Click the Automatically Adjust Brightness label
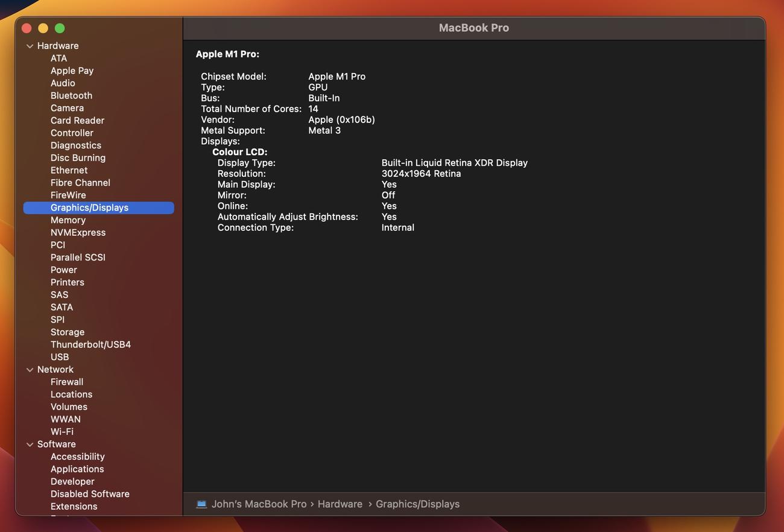This screenshot has width=784, height=532. click(x=288, y=217)
